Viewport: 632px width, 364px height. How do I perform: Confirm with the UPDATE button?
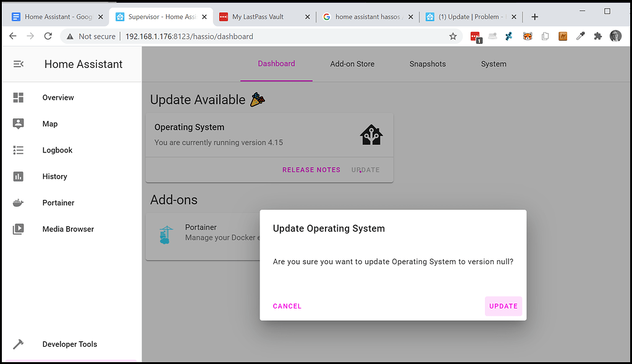click(x=503, y=305)
